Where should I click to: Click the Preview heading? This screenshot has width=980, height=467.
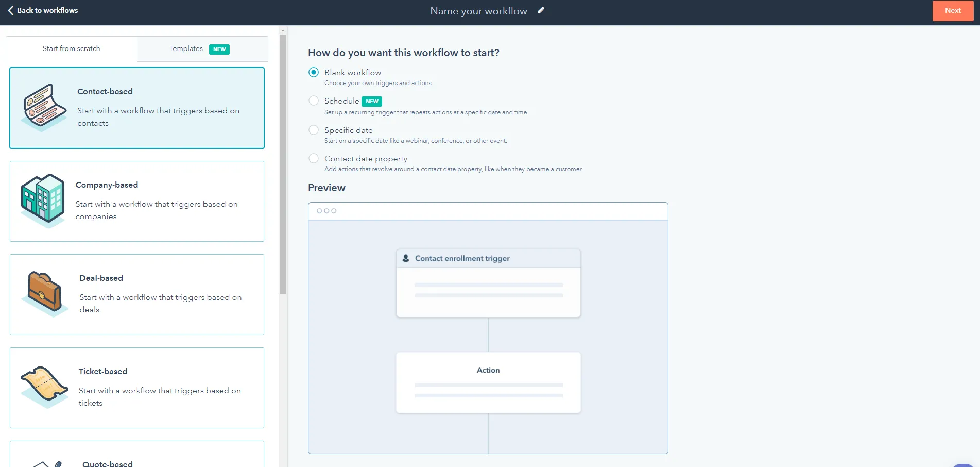(326, 188)
